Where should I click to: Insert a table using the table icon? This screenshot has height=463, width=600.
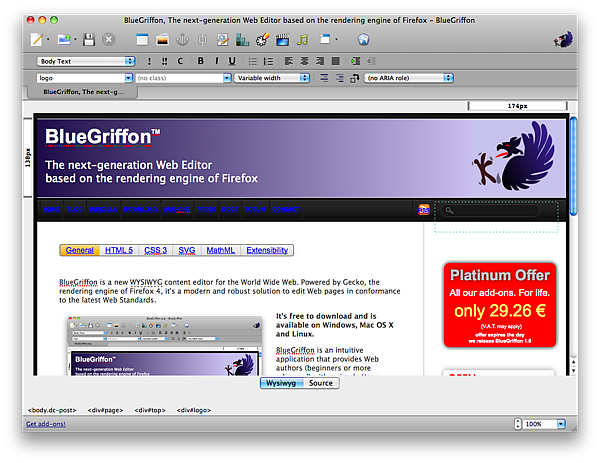[141, 40]
